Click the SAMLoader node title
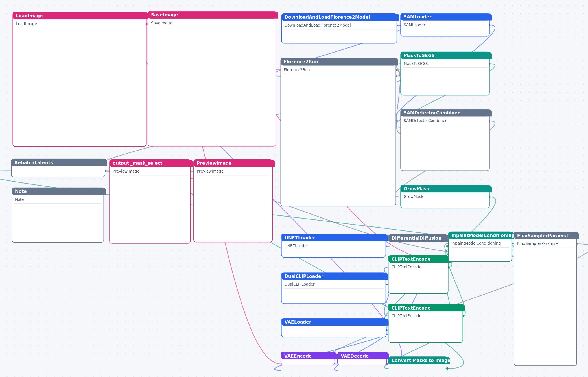This screenshot has height=377, width=588. click(446, 17)
